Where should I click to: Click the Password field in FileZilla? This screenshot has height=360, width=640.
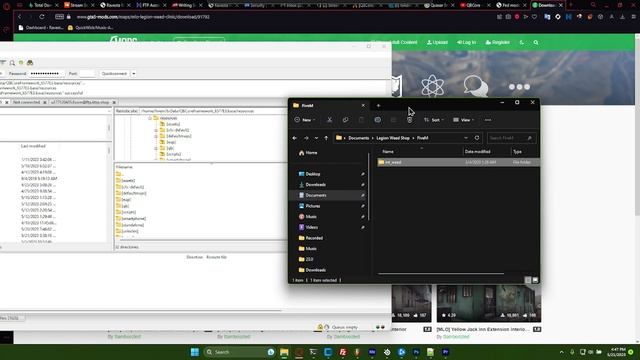[x=46, y=73]
